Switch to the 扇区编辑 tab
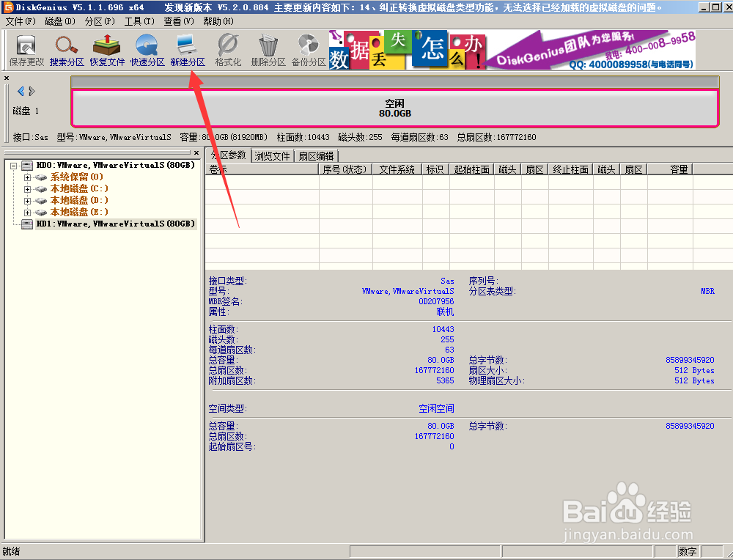The image size is (733, 560). click(317, 156)
